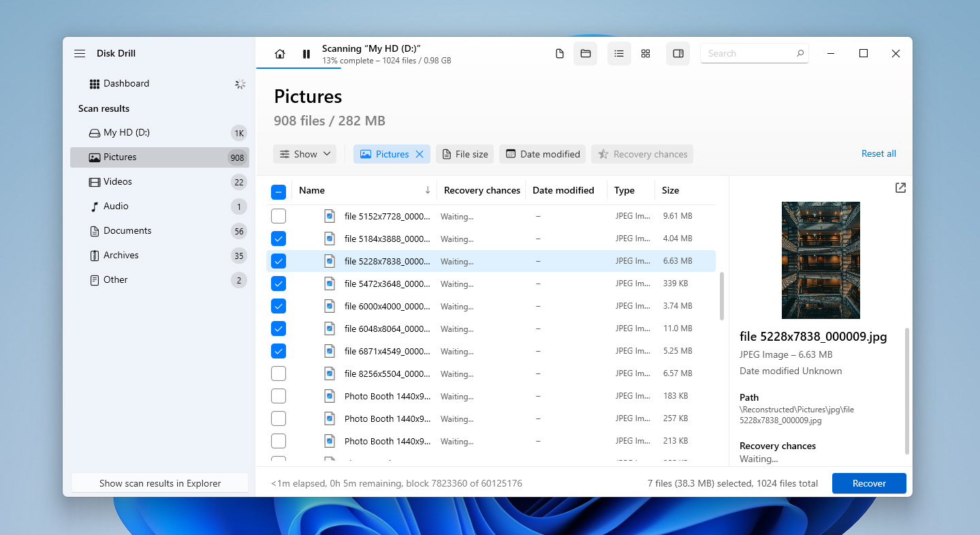Screen dimensions: 980x535
Task: Click the Reset all filters link
Action: (878, 153)
